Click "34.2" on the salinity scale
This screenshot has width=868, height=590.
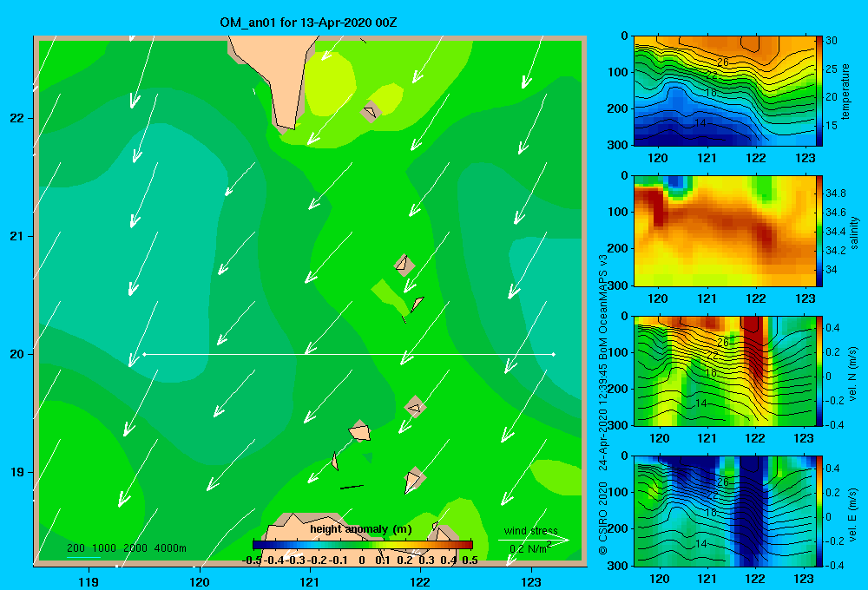point(835,250)
